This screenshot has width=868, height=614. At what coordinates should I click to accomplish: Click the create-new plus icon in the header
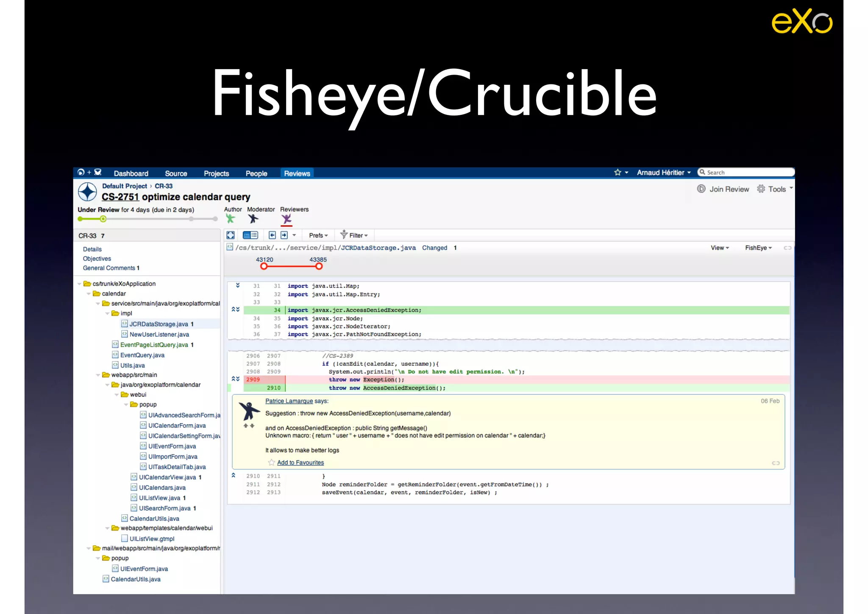[89, 172]
